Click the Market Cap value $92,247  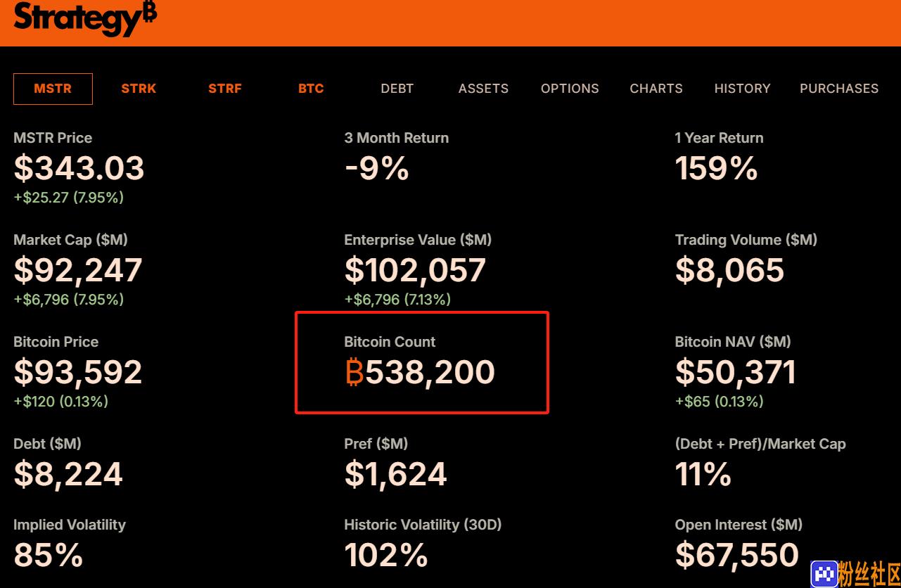[78, 270]
